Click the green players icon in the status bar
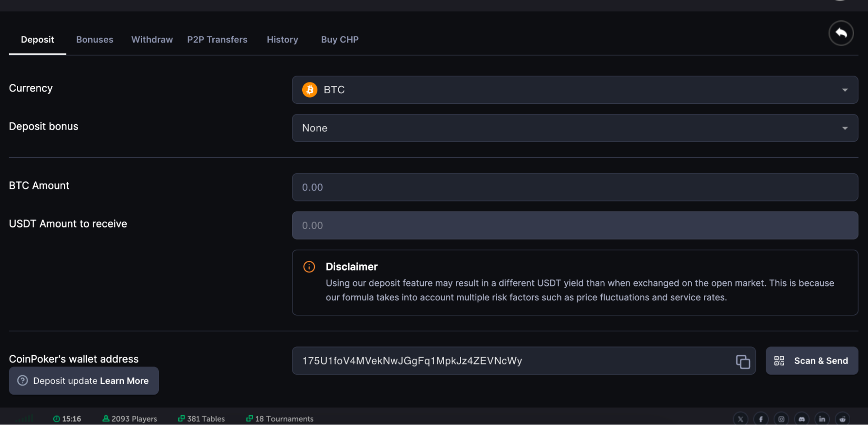 [106, 418]
